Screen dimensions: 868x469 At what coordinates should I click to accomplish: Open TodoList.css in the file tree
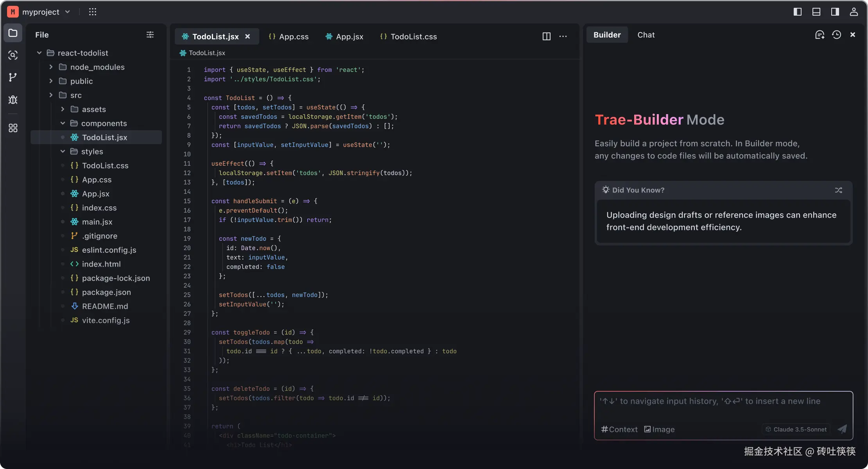96,165
